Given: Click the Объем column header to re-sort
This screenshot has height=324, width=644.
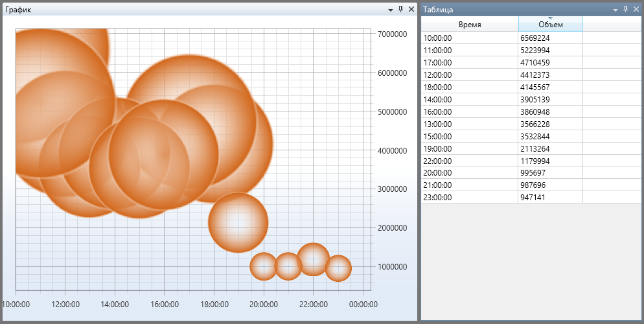Looking at the screenshot, I should [x=550, y=25].
